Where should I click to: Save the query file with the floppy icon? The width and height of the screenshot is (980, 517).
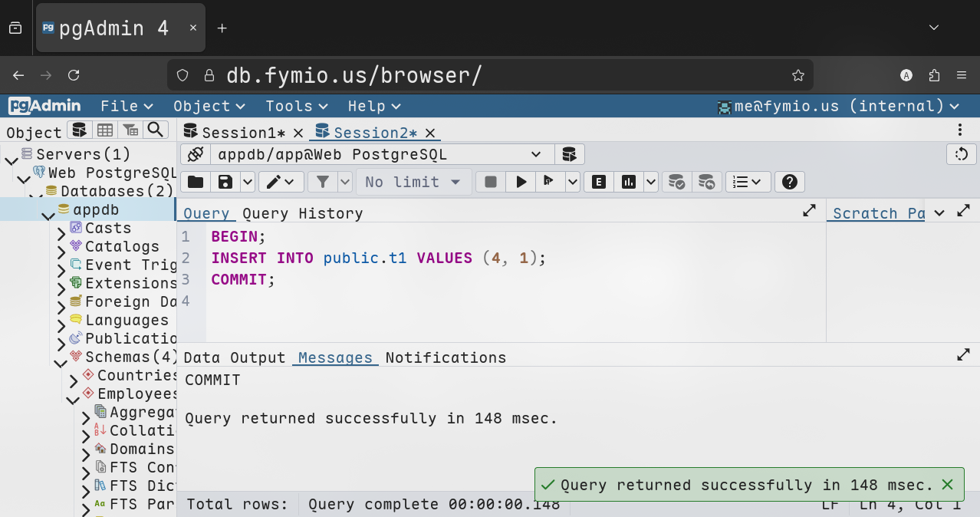[225, 182]
